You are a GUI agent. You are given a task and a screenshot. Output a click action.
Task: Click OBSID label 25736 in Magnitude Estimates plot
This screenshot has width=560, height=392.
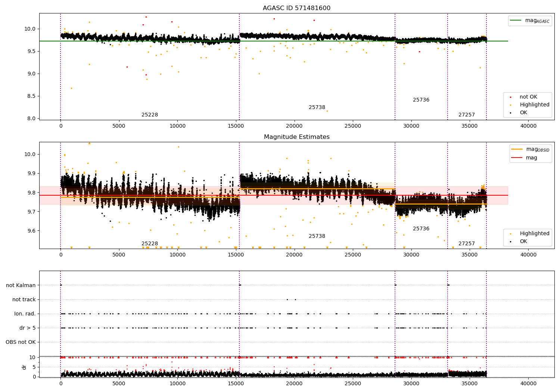pyautogui.click(x=421, y=229)
